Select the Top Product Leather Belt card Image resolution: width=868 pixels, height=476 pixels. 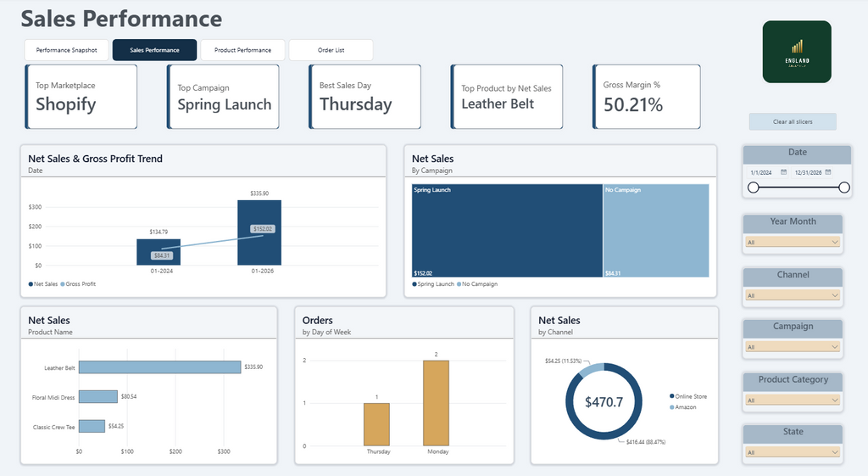click(x=507, y=97)
